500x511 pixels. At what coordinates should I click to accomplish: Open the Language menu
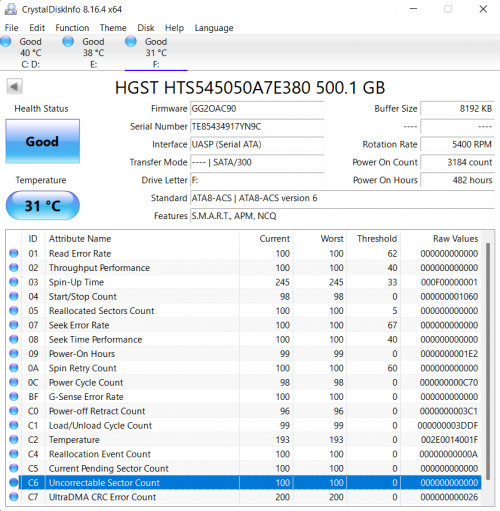214,28
